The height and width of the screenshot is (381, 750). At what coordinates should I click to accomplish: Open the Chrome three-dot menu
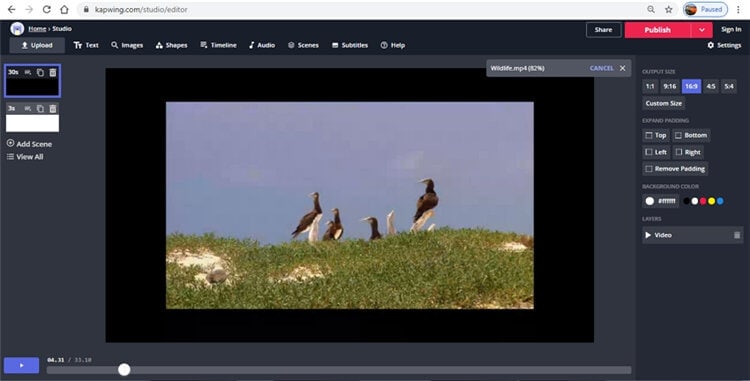[x=738, y=9]
